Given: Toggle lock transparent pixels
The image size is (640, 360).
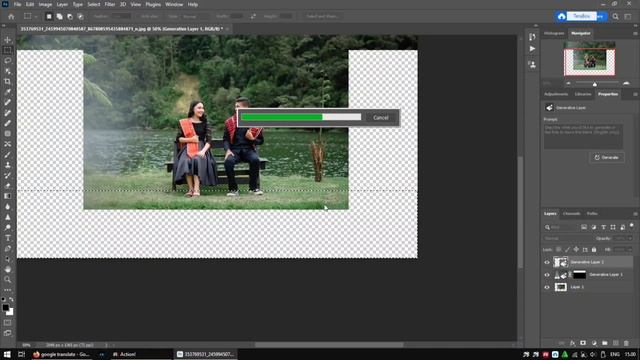Looking at the screenshot, I should (x=558, y=249).
